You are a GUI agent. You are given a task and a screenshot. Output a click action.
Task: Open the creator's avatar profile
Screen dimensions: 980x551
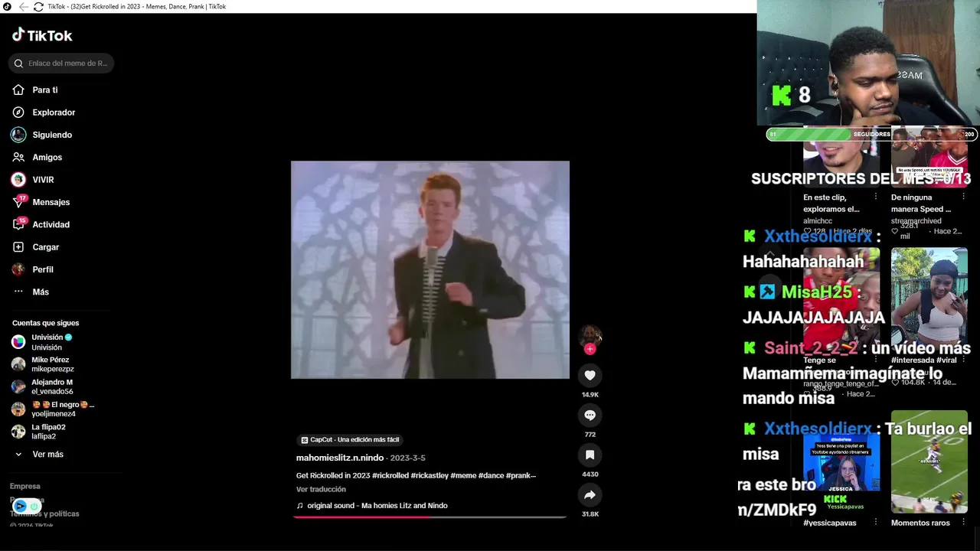[590, 334]
